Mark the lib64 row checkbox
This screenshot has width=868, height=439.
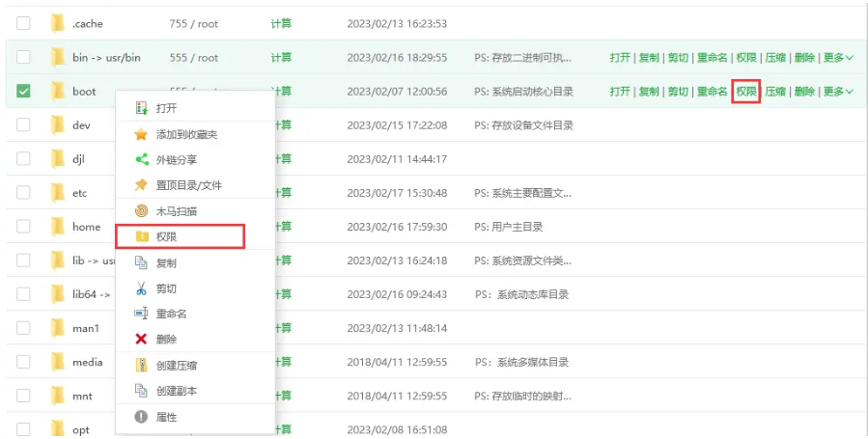click(x=23, y=294)
